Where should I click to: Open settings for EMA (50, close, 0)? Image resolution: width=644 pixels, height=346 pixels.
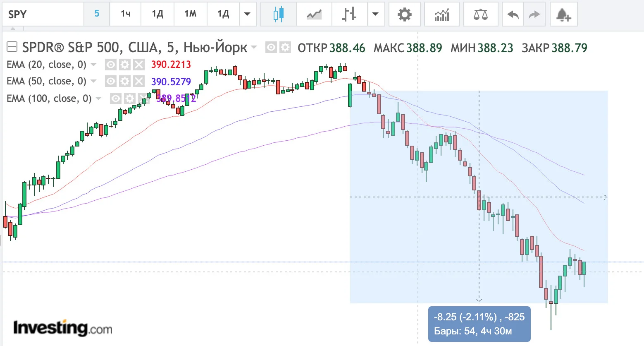(x=125, y=81)
